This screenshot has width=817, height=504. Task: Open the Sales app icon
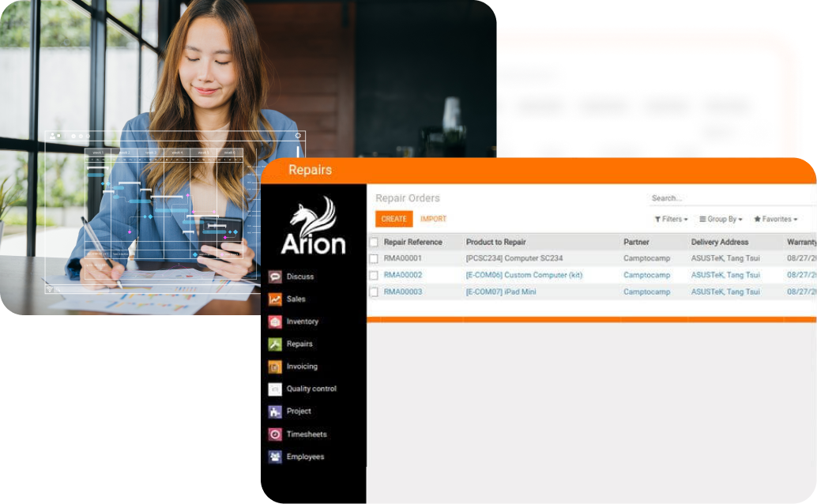(275, 299)
